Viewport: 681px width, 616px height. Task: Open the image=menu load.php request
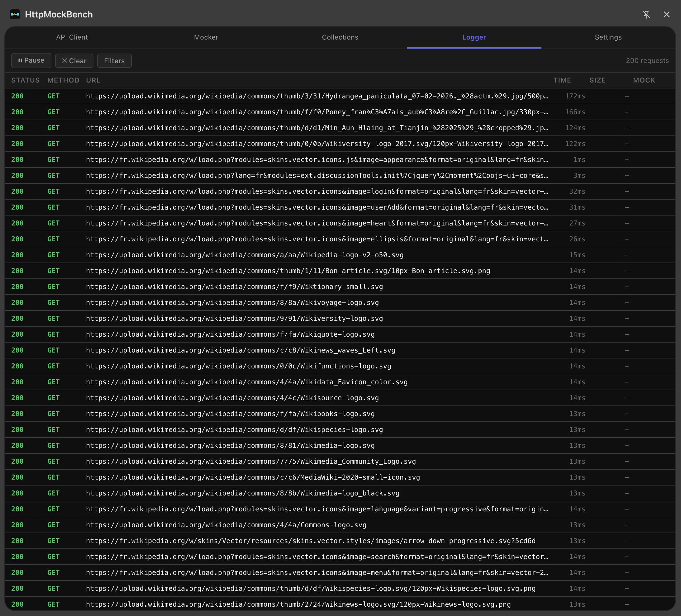point(340,572)
